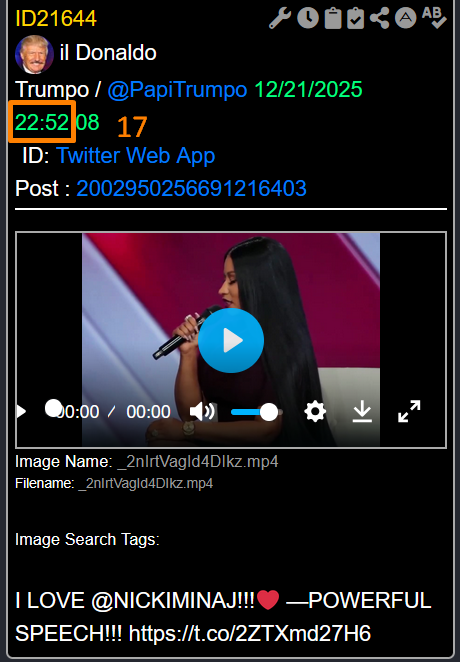Click small play control in video bar
This screenshot has height=662, width=460.
point(21,411)
